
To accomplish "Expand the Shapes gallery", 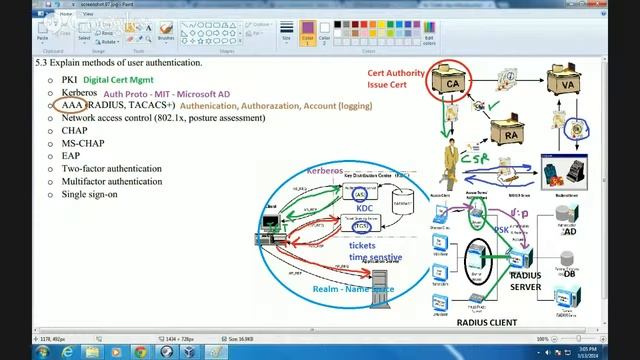I will [240, 40].
